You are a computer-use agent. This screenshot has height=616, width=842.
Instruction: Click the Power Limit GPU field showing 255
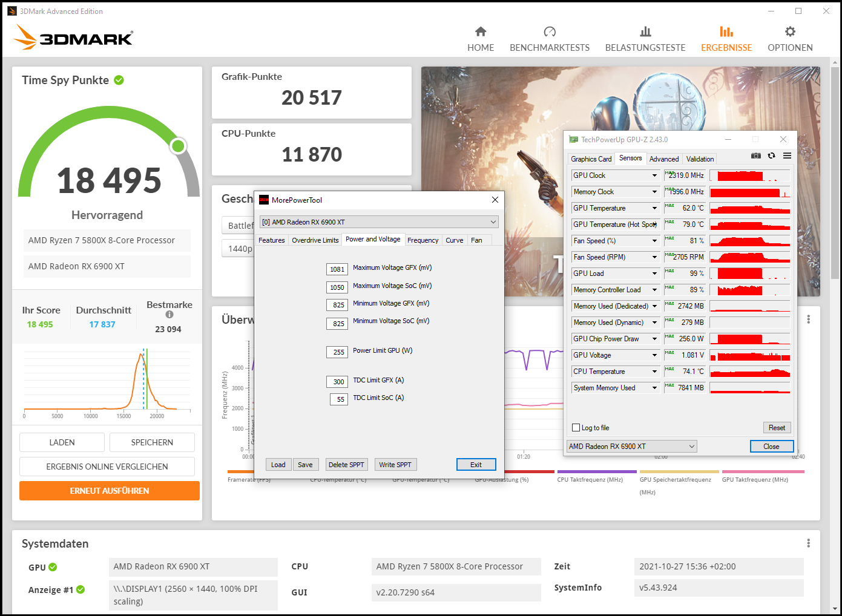(337, 352)
